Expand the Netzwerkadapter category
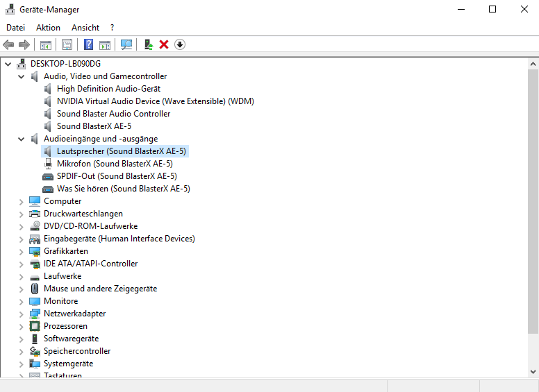This screenshot has height=392, width=539. [x=22, y=314]
